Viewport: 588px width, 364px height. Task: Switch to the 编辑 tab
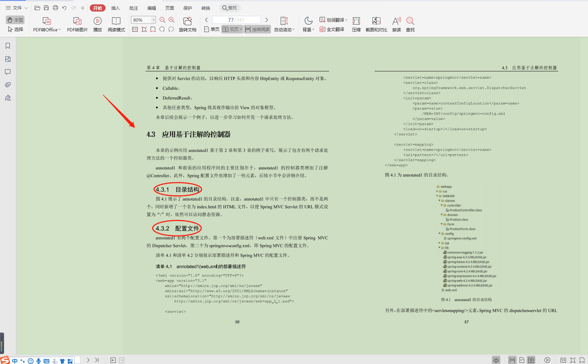click(152, 8)
